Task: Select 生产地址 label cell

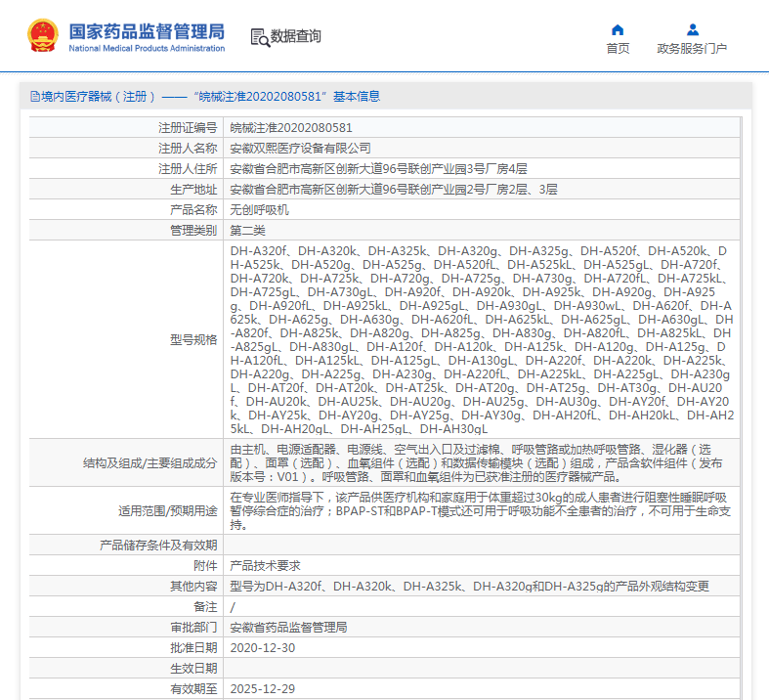Action: pos(126,190)
